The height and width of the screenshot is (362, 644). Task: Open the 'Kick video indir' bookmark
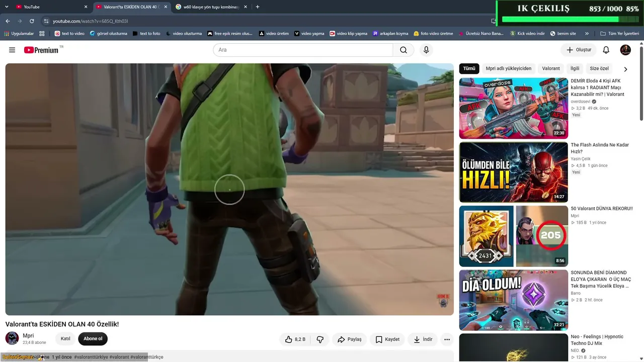pyautogui.click(x=527, y=34)
